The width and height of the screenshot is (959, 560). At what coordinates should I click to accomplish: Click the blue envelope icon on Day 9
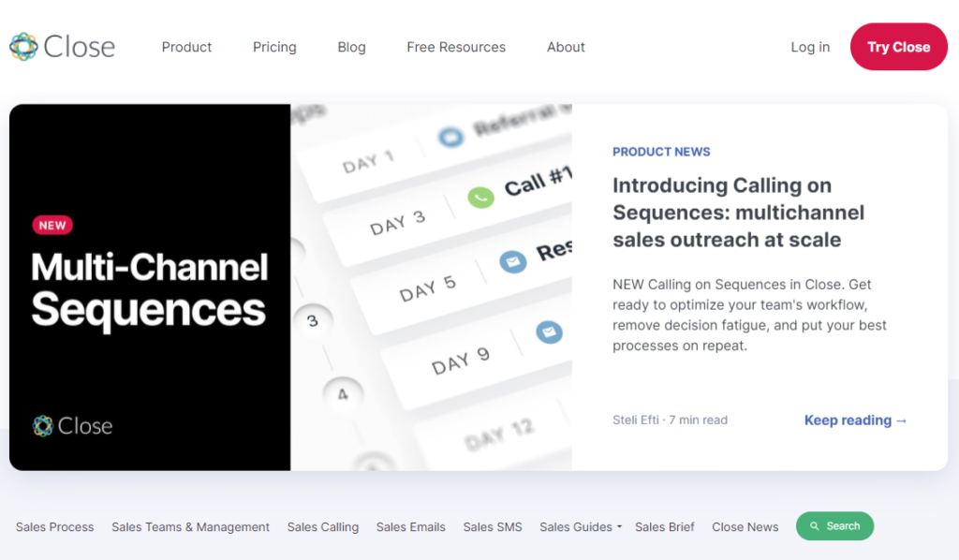[549, 331]
